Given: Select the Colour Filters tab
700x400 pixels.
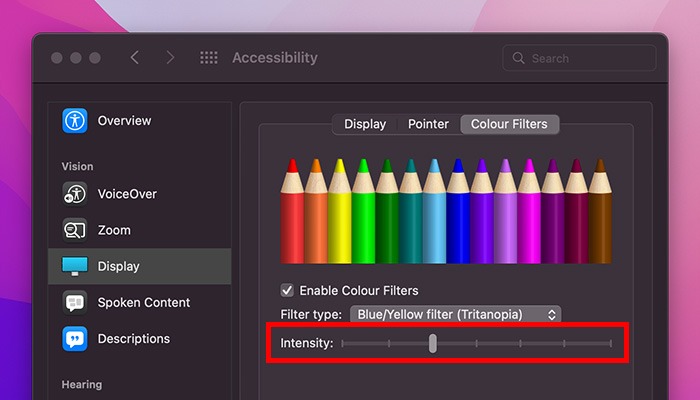Looking at the screenshot, I should coord(509,124).
